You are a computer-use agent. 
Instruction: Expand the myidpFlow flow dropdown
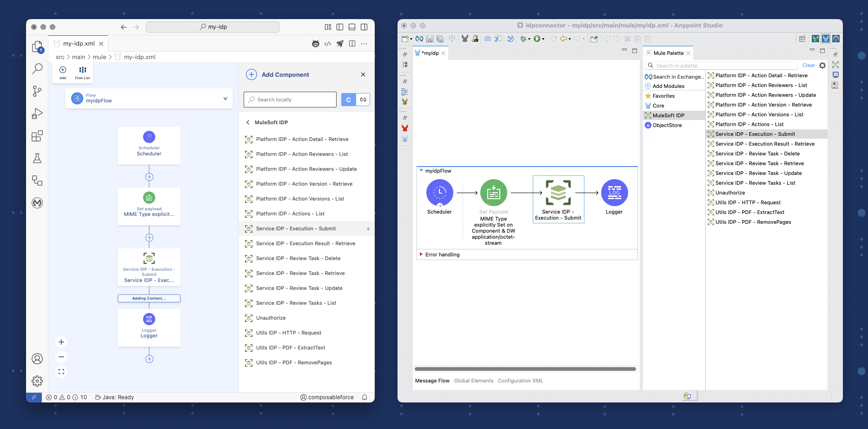225,99
